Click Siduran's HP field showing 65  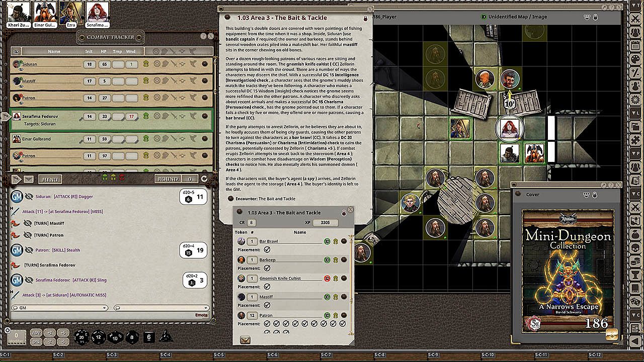tap(105, 64)
